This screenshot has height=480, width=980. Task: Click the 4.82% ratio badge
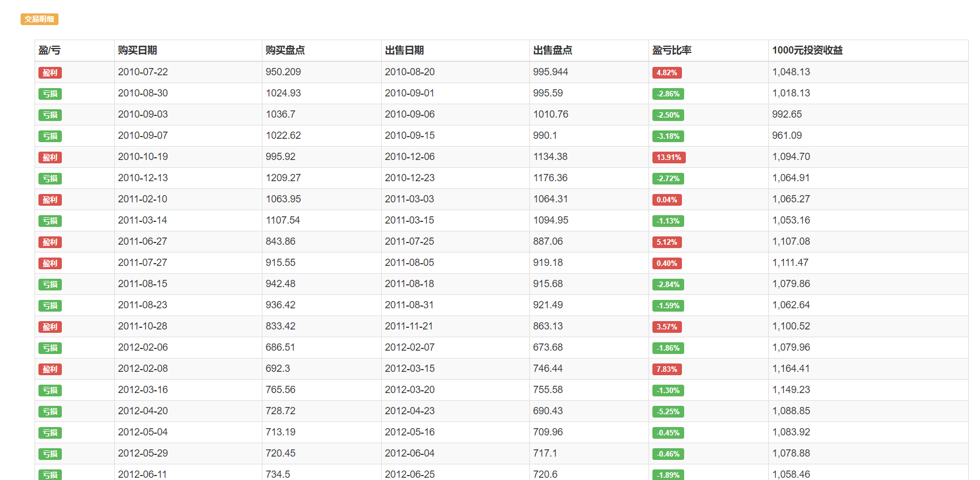(667, 72)
